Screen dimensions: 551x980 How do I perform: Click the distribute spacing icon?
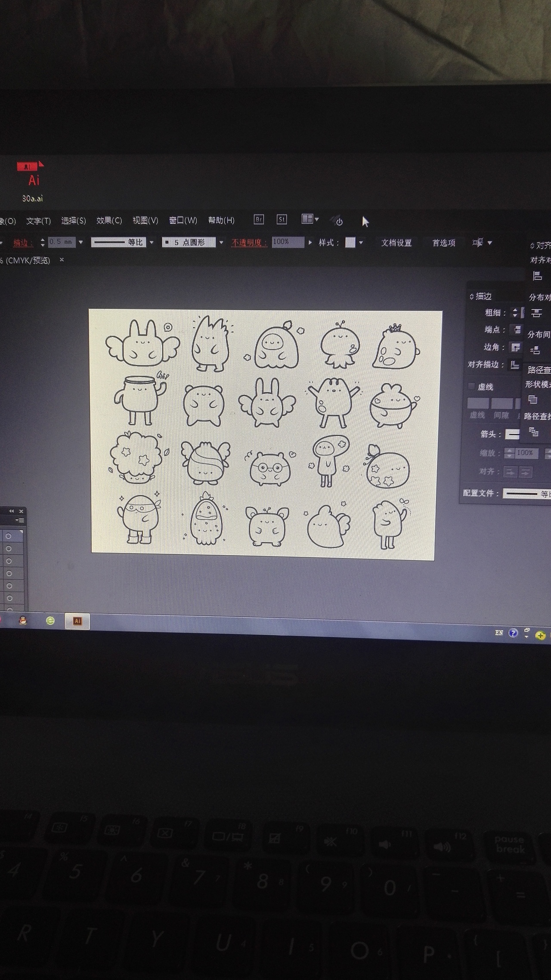(x=535, y=350)
